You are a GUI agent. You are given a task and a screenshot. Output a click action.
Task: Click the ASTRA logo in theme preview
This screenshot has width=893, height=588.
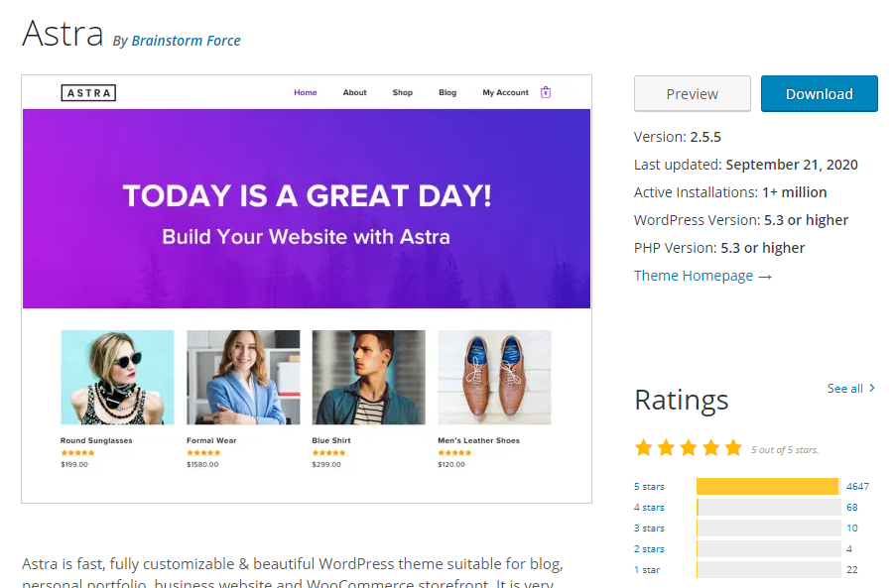(88, 93)
